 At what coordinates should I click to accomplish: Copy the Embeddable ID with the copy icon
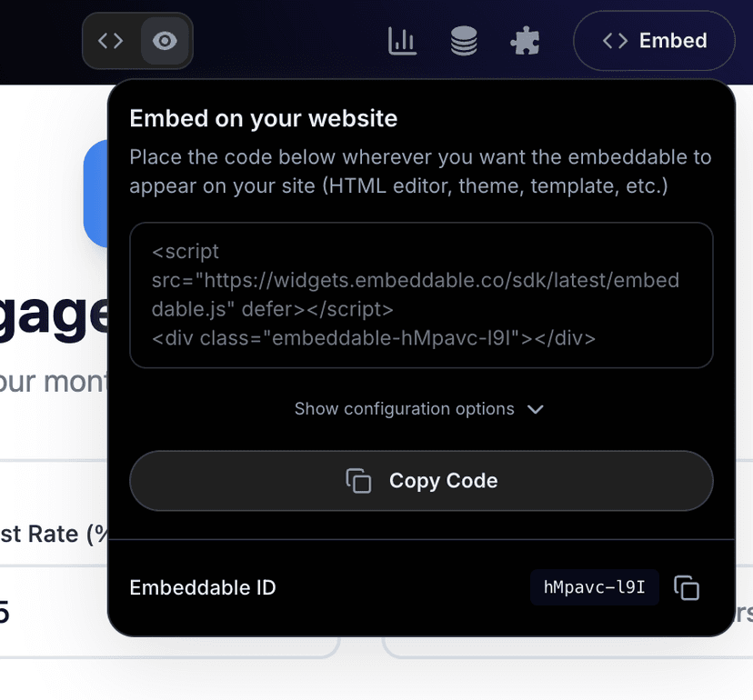(687, 588)
